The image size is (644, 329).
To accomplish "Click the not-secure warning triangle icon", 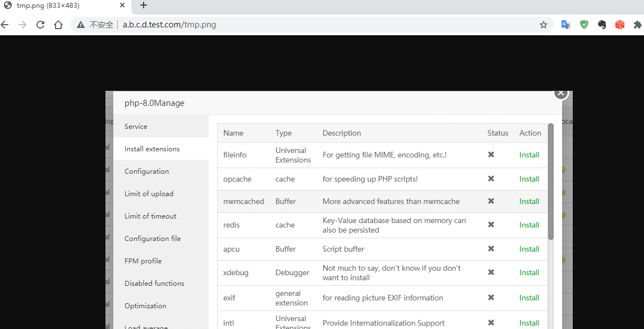I will coord(81,25).
